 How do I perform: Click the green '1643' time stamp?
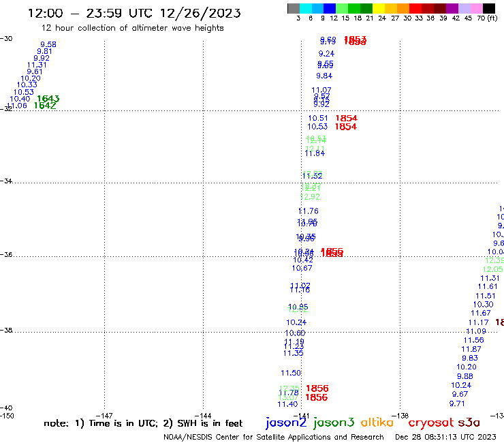48,98
